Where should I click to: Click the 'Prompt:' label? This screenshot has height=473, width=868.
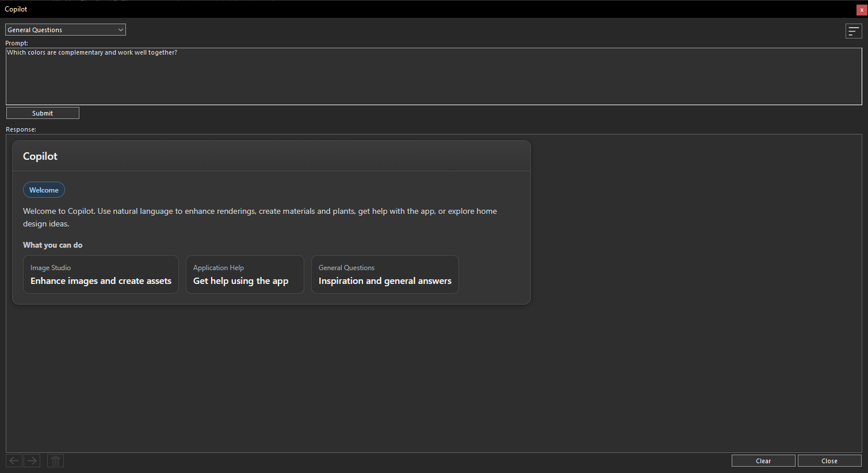[x=17, y=43]
